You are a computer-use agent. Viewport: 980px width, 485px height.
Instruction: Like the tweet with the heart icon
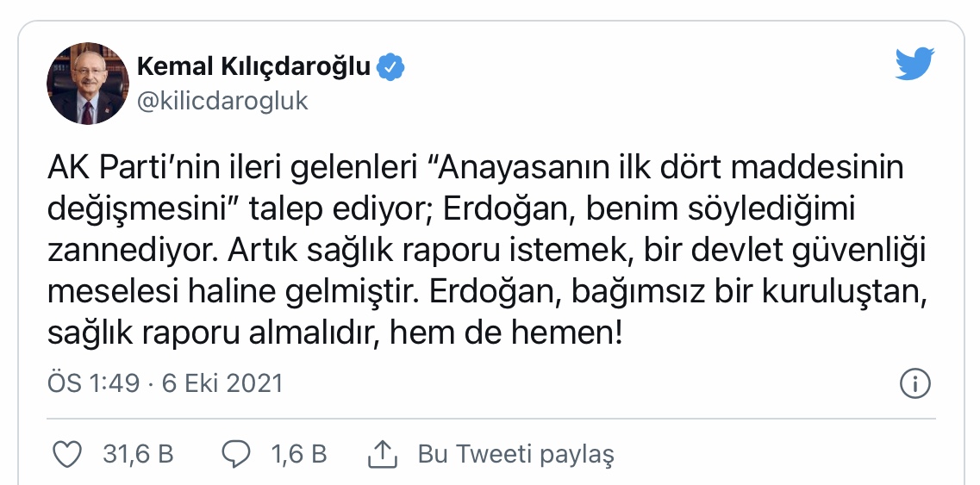pyautogui.click(x=67, y=453)
